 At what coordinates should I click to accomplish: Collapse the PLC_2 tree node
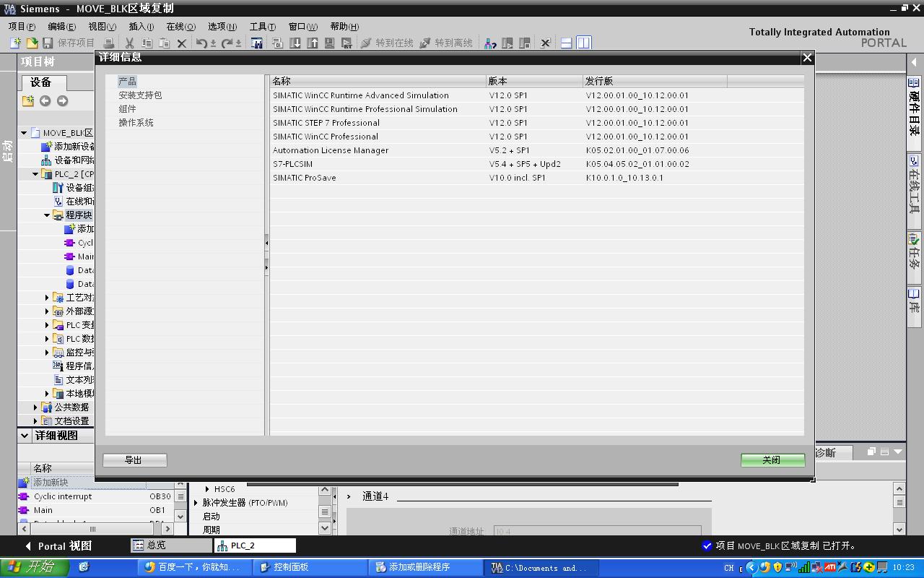click(35, 174)
